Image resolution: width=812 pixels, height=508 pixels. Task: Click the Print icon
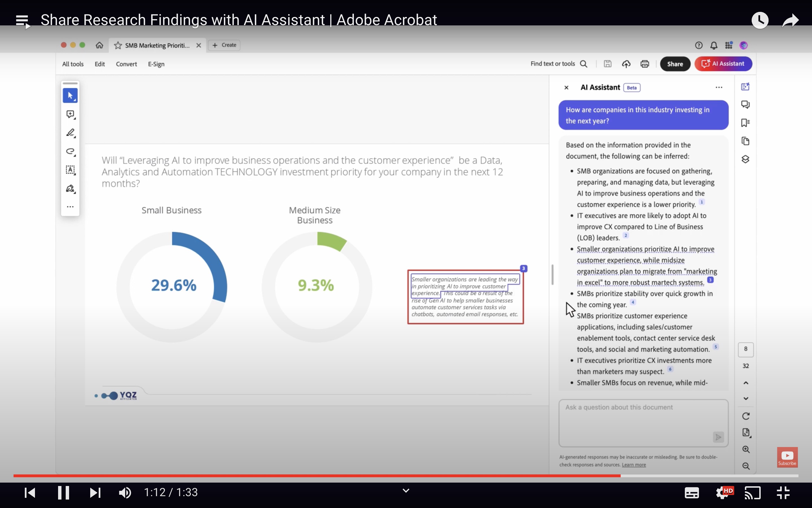click(x=645, y=64)
